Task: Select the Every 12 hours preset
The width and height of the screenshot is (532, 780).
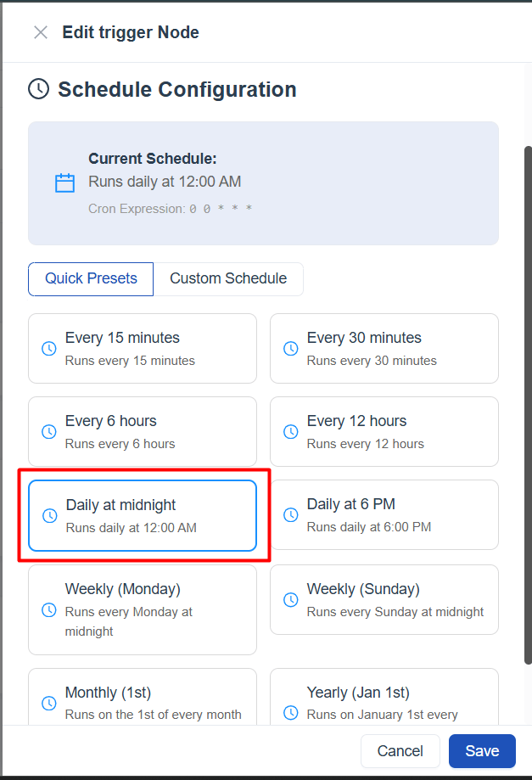Action: (x=384, y=431)
